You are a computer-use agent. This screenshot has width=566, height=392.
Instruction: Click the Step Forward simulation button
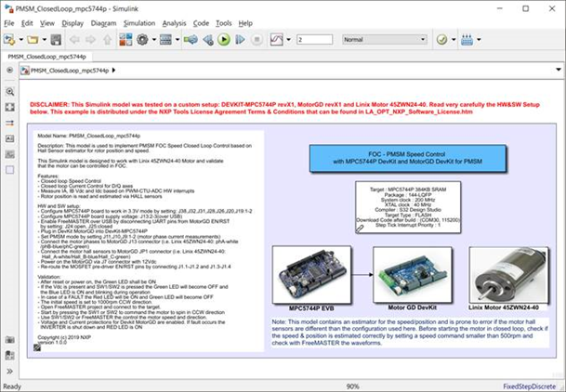pyautogui.click(x=240, y=40)
